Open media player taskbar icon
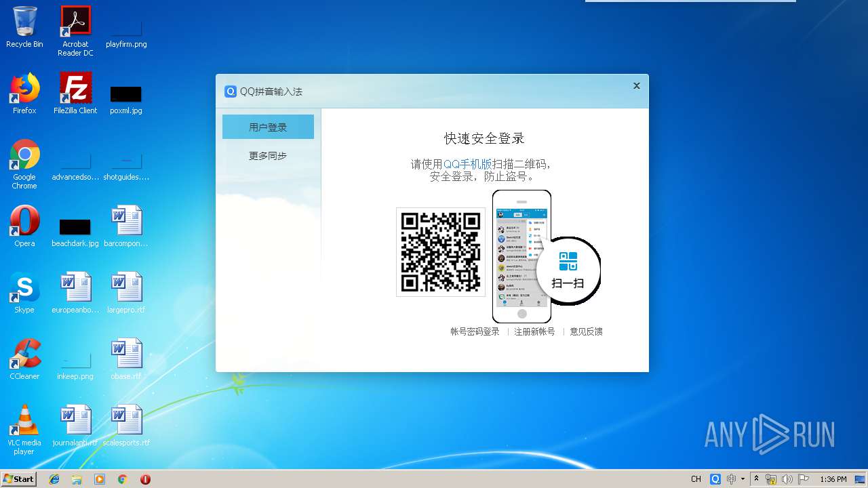Image resolution: width=868 pixels, height=488 pixels. coord(100,479)
